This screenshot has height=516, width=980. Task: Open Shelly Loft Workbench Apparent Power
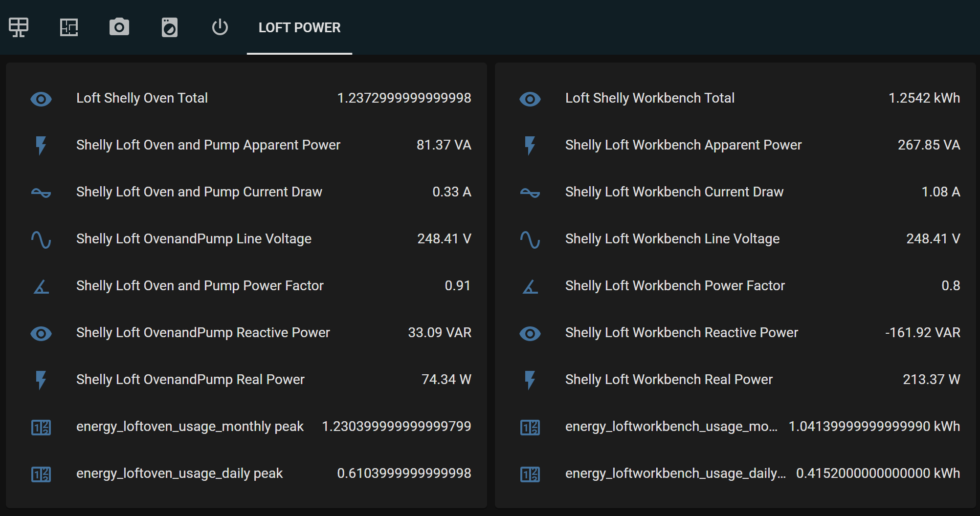tap(684, 145)
